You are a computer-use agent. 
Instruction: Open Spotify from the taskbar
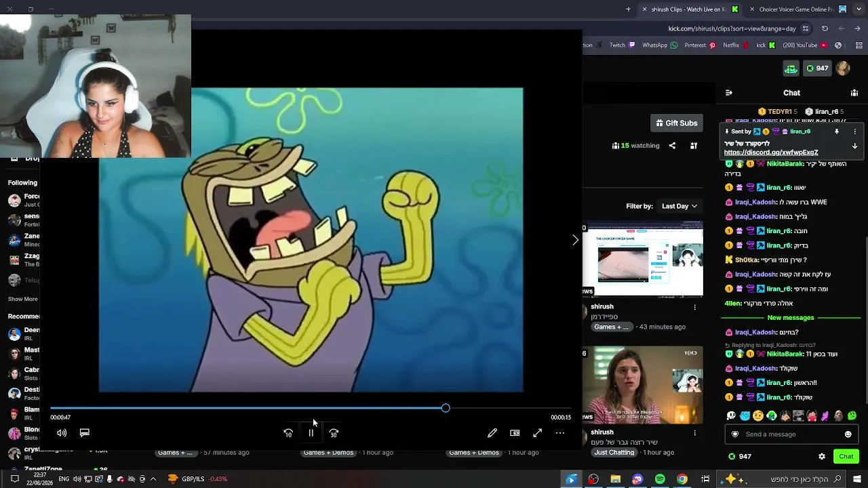[x=660, y=479]
